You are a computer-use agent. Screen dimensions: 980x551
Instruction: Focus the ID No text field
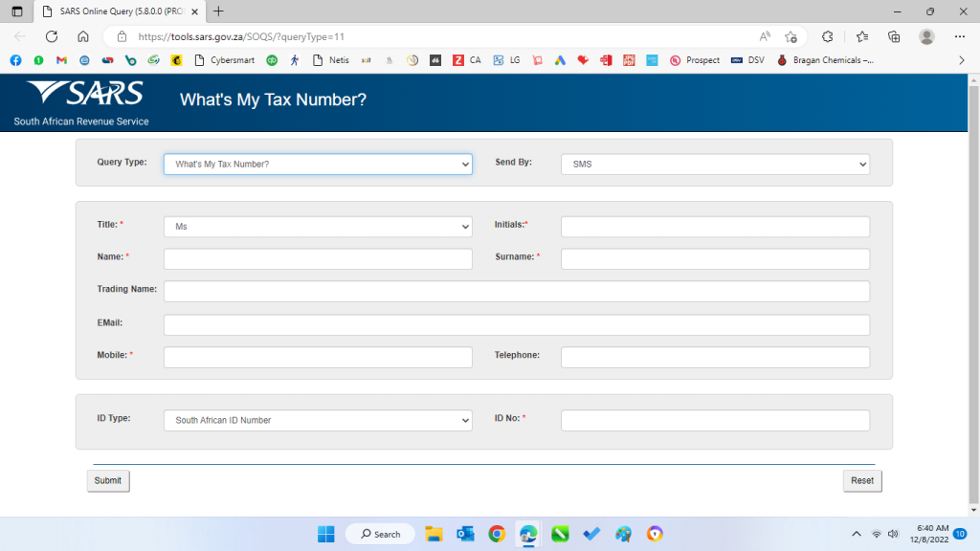(x=715, y=421)
